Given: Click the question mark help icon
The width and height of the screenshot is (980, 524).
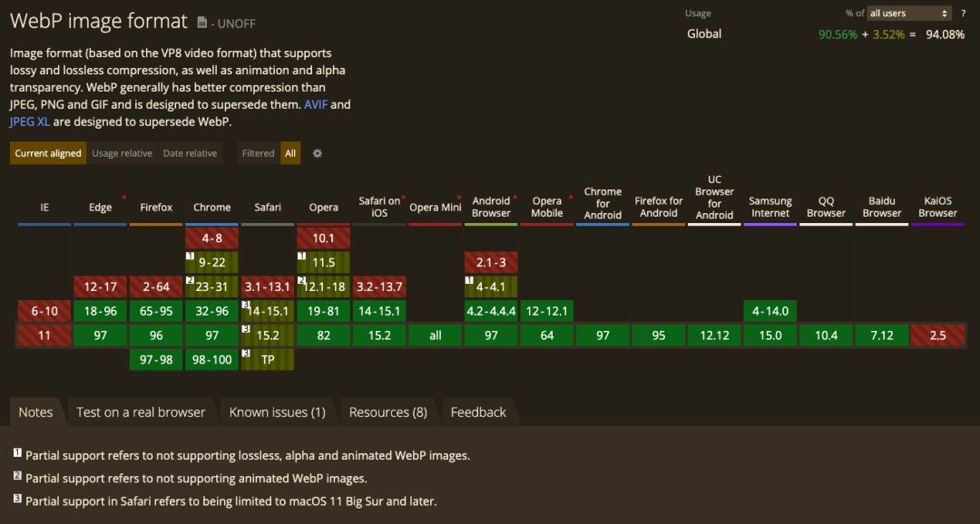Looking at the screenshot, I should 963,13.
